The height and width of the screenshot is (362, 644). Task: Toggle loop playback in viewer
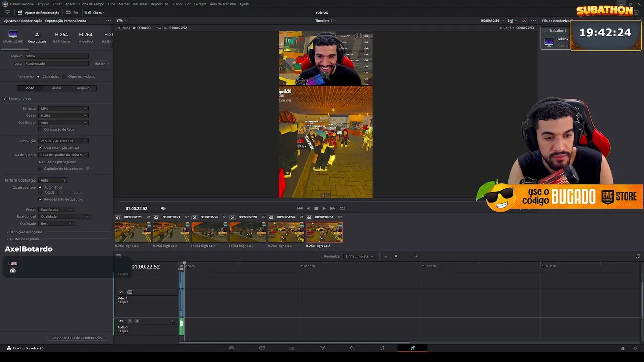342,208
